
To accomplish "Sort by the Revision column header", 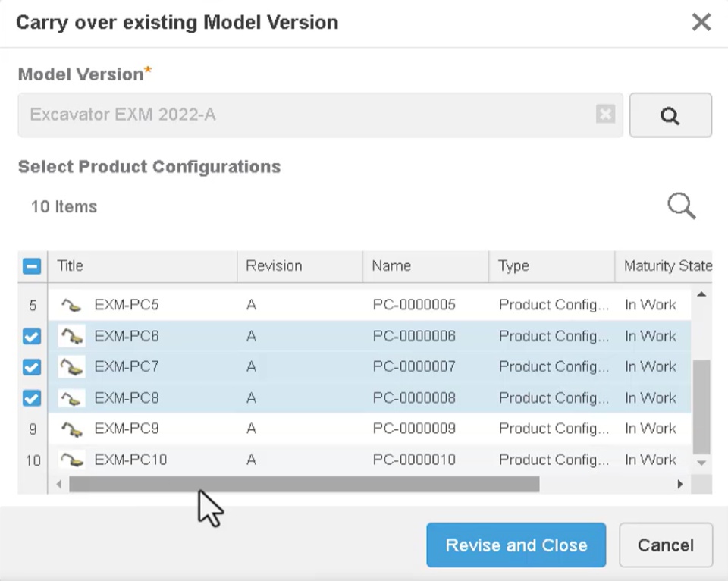I will pyautogui.click(x=274, y=266).
